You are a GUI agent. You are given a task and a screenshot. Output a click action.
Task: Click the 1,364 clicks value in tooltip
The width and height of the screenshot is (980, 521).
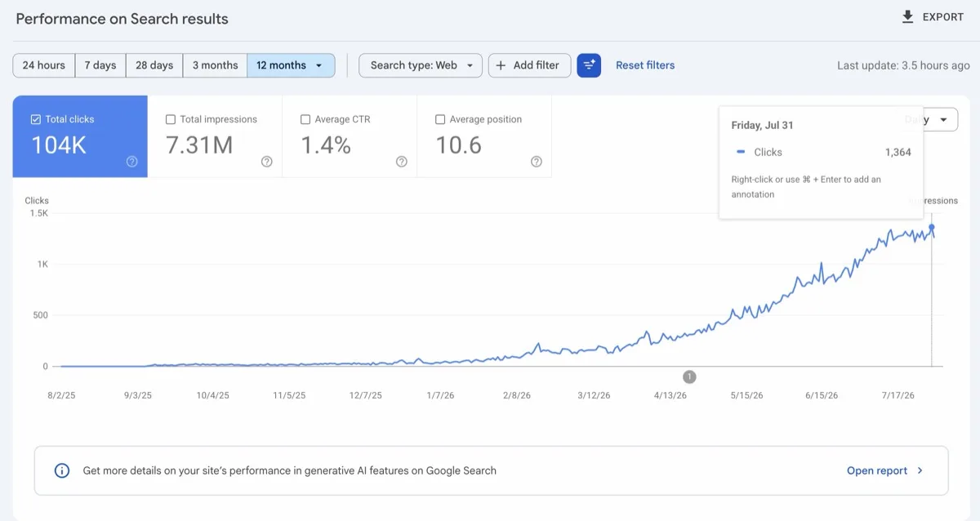click(898, 152)
